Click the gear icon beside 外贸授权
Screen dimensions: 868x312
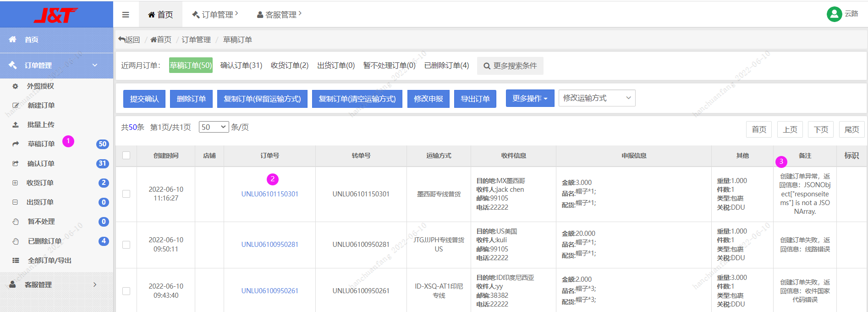15,86
